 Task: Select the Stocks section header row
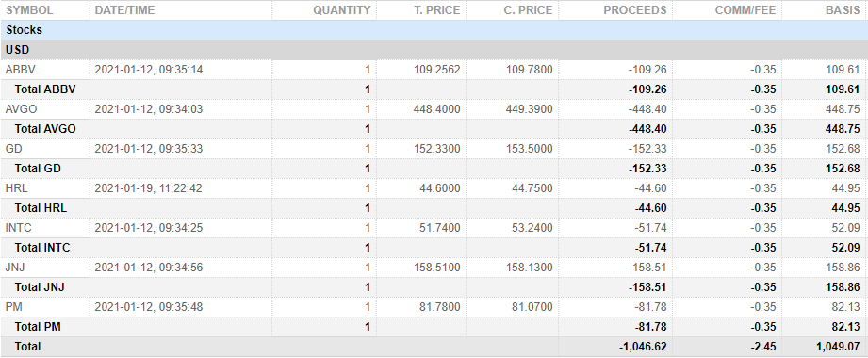coord(434,30)
